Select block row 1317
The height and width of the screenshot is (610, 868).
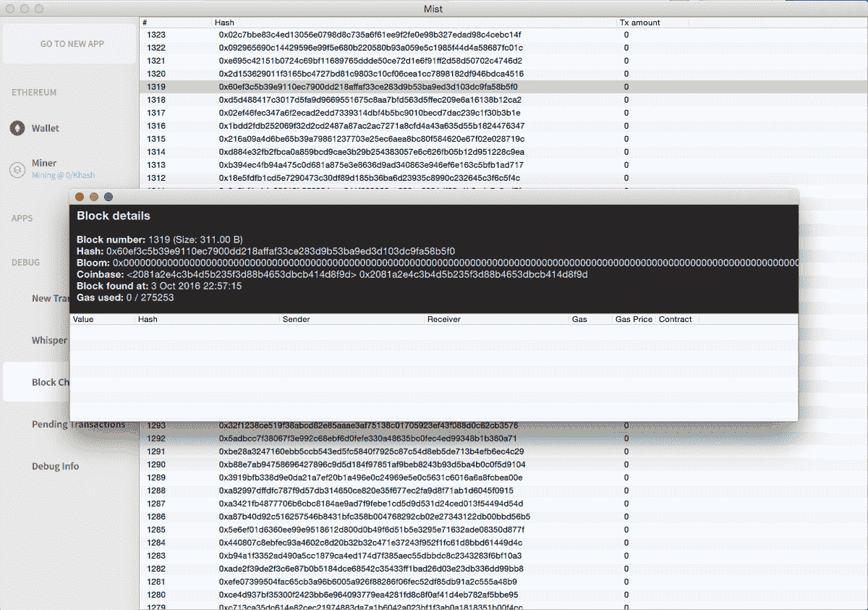coord(503,113)
